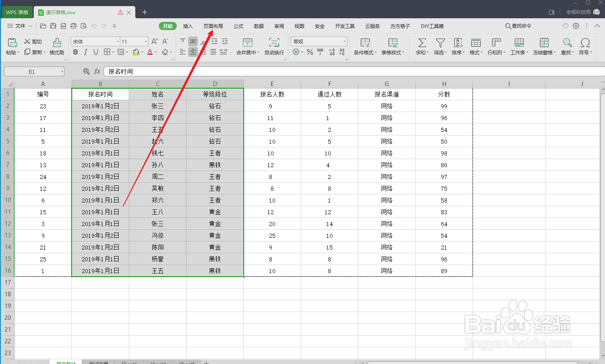Click the Increase Indent icon
The image size is (605, 364).
click(x=225, y=41)
